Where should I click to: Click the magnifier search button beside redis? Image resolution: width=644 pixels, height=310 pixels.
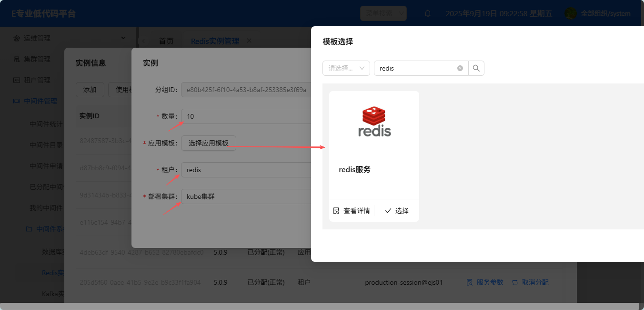(476, 68)
